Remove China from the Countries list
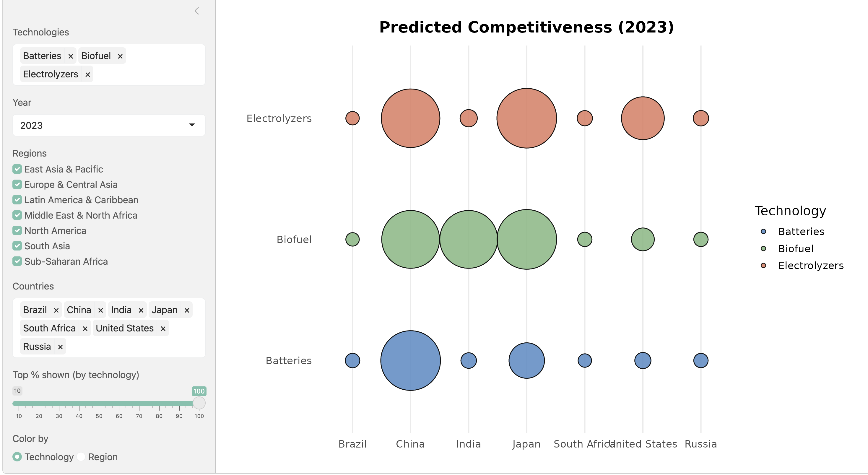Image resolution: width=868 pixels, height=475 pixels. [100, 310]
